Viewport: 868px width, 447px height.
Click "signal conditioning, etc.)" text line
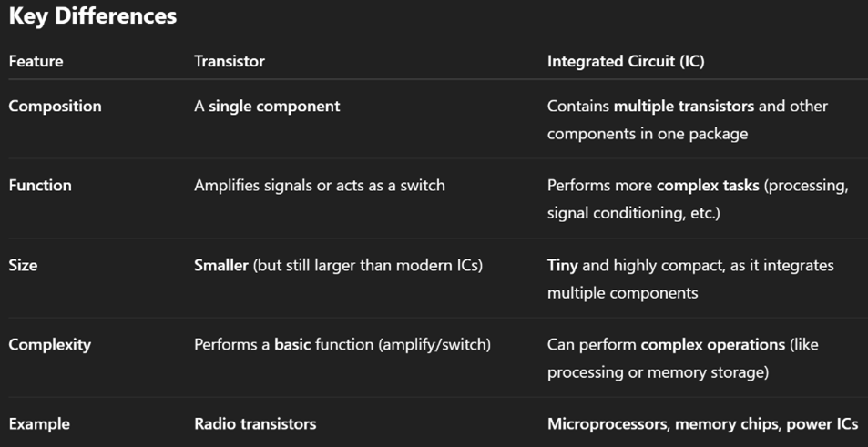tap(635, 213)
